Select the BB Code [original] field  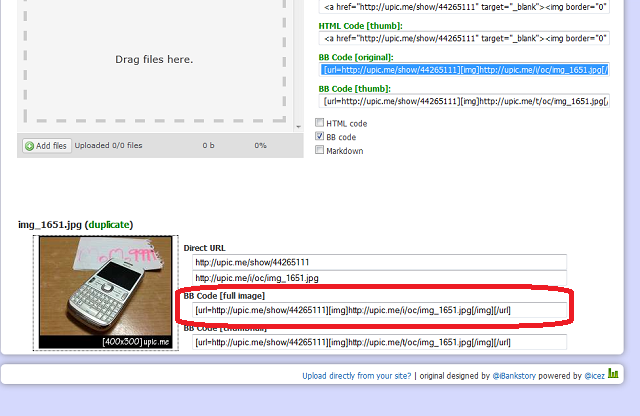point(464,70)
